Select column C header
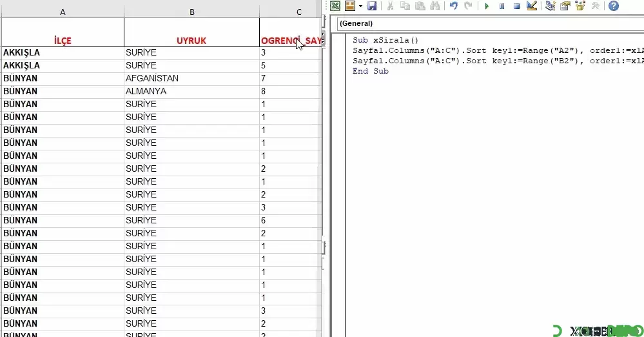Viewport: 644px width, 337px height. point(290,12)
